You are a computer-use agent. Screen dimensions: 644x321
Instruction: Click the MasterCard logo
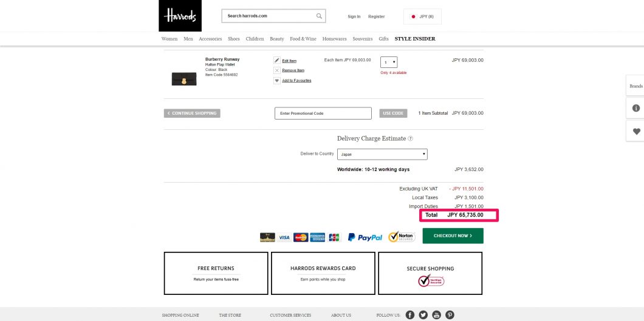click(301, 237)
